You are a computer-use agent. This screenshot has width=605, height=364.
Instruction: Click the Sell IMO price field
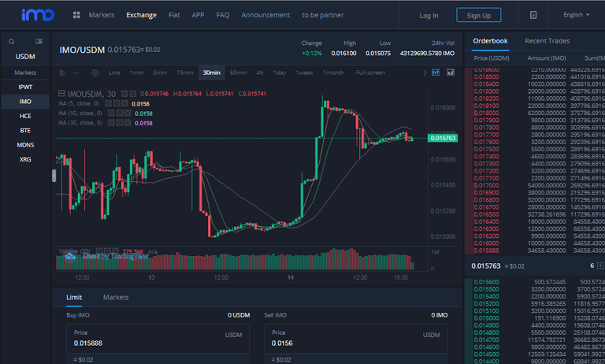click(356, 339)
